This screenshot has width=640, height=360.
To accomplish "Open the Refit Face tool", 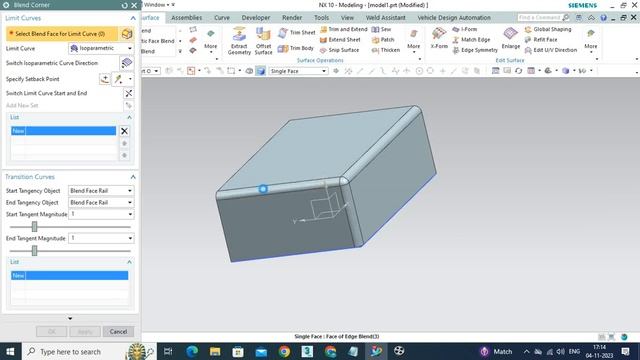I will [541, 40].
